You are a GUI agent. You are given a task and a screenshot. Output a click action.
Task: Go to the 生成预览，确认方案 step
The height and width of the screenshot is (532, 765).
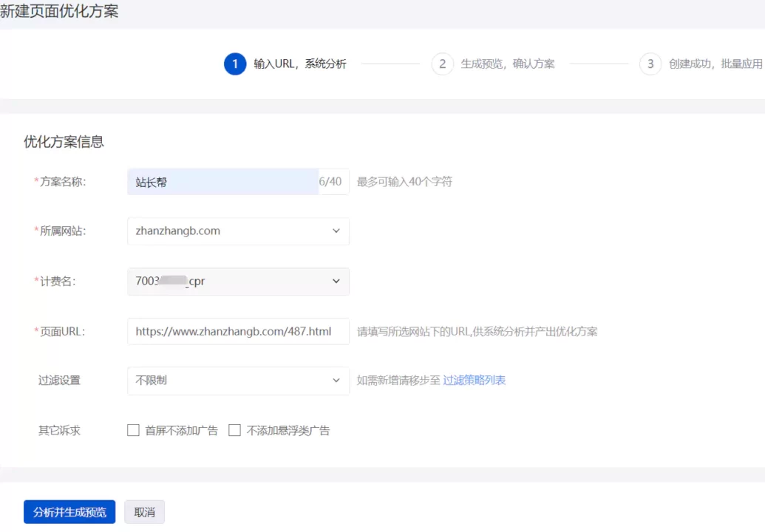507,64
